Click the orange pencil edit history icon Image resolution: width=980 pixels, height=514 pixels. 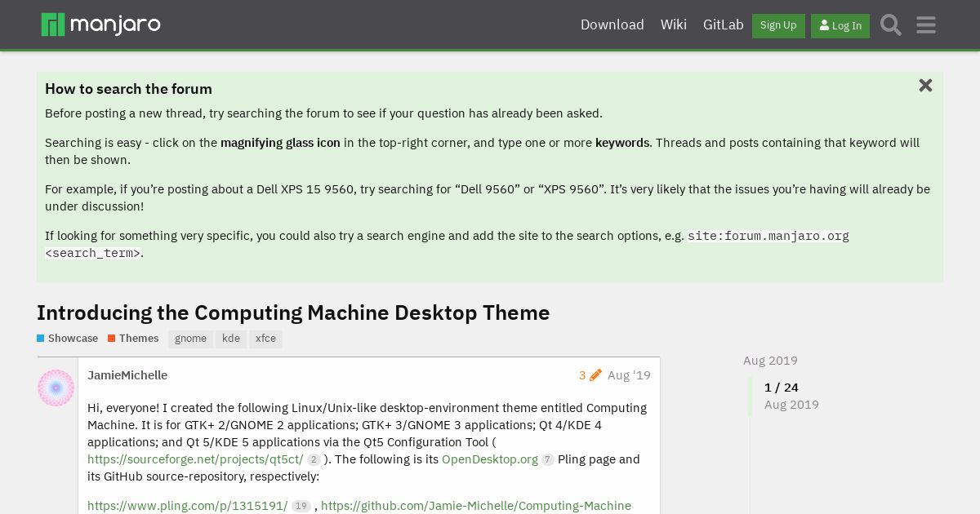pos(595,375)
